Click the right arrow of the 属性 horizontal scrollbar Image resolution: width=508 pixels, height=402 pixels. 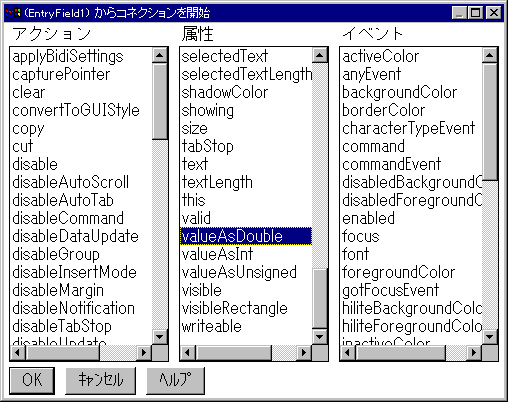click(x=304, y=353)
